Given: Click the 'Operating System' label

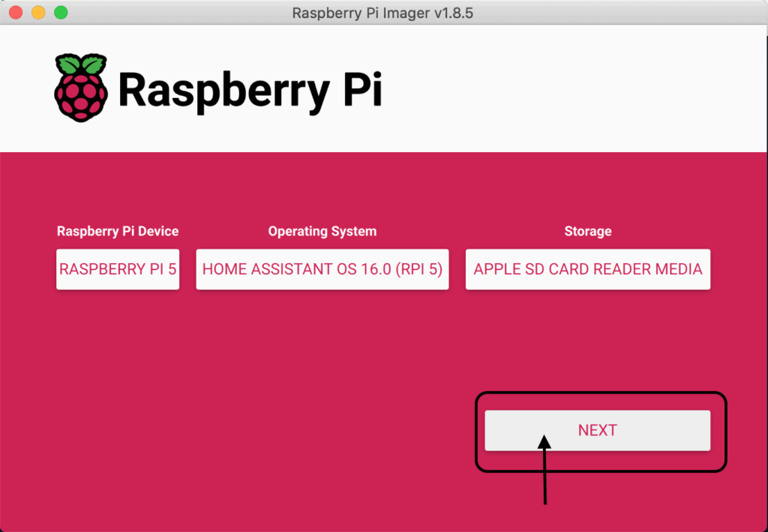Looking at the screenshot, I should coord(322,231).
